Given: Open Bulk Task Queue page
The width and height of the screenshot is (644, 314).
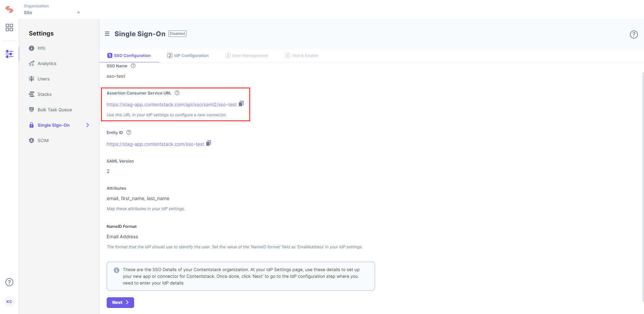Looking at the screenshot, I should tap(54, 110).
